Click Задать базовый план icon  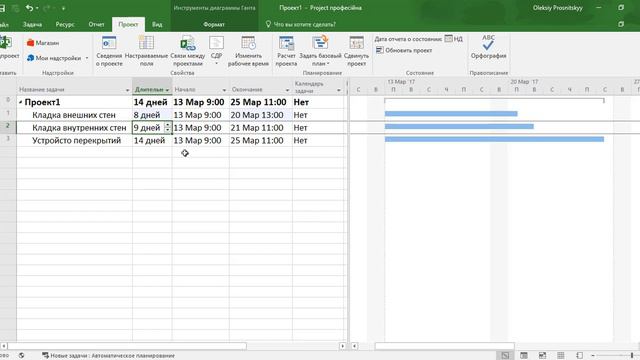point(320,43)
